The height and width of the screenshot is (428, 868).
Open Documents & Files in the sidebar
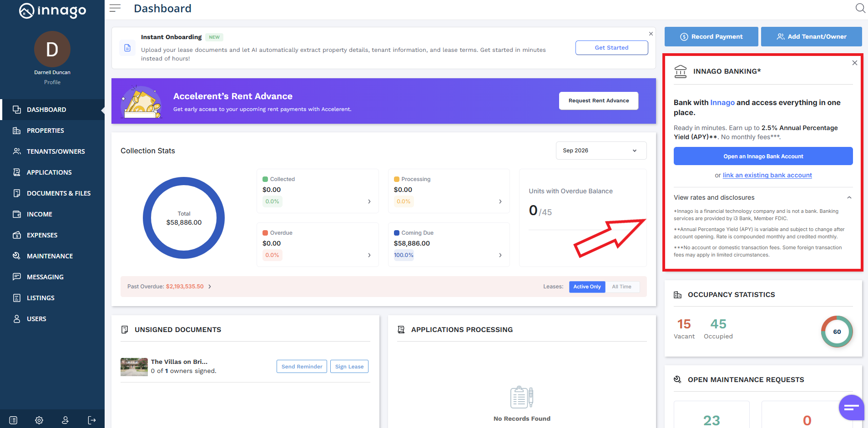point(52,193)
